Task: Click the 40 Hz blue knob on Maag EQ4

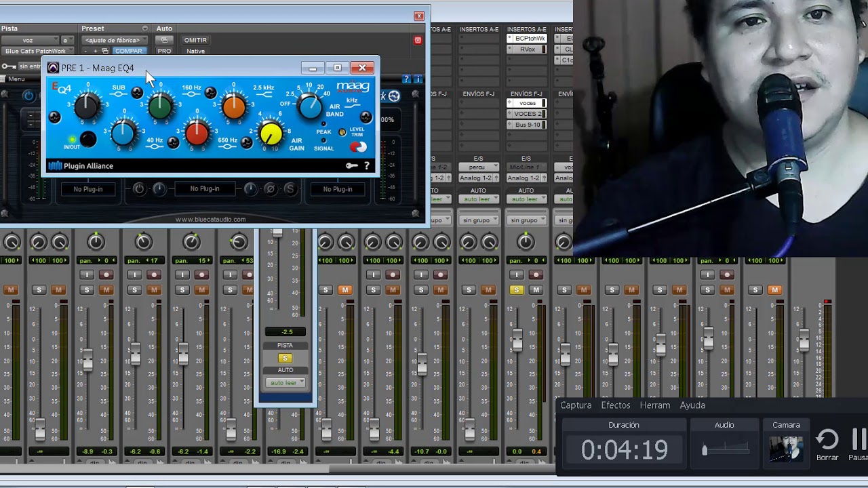Action: 123,133
